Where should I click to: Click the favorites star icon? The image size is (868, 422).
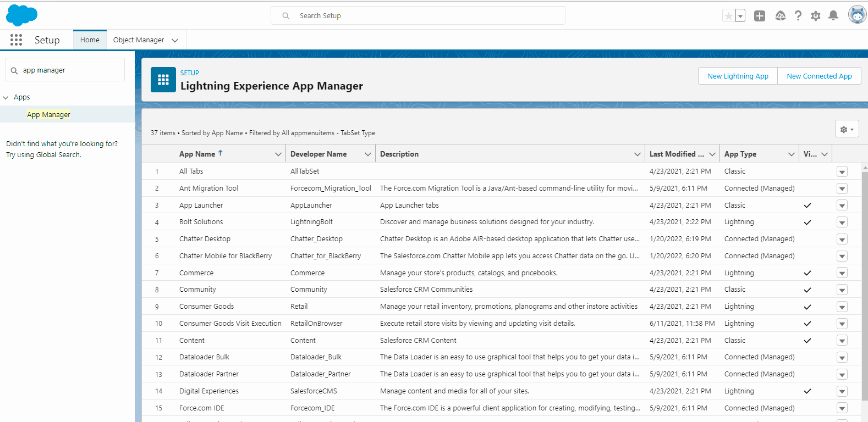[729, 16]
